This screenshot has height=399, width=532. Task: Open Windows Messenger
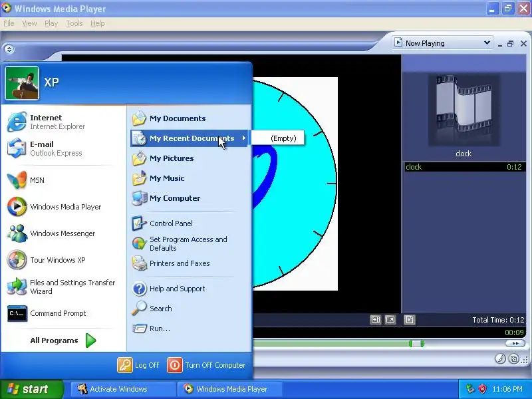pyautogui.click(x=63, y=233)
